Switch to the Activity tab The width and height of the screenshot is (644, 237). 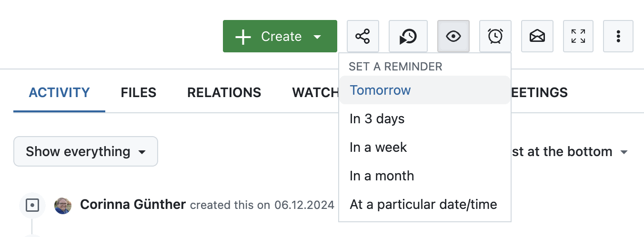pos(59,92)
